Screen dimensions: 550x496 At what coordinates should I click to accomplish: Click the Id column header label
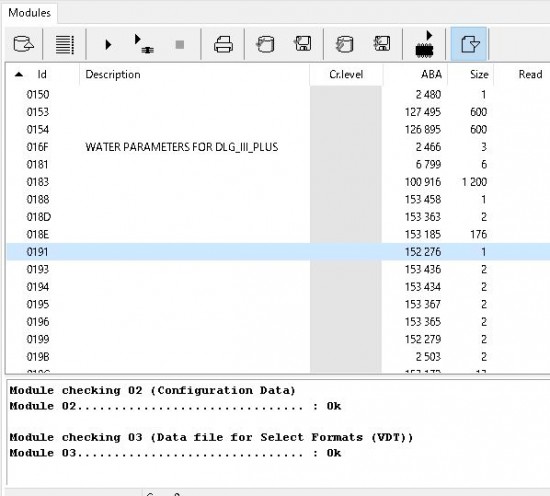(42, 74)
